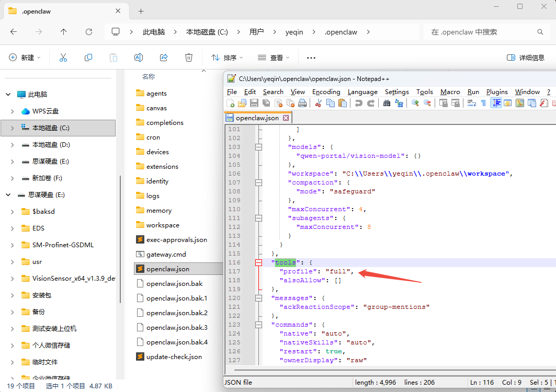Click the Paste clipboard icon in Notepad++ toolbar
The width and height of the screenshot is (556, 392).
pyautogui.click(x=342, y=103)
